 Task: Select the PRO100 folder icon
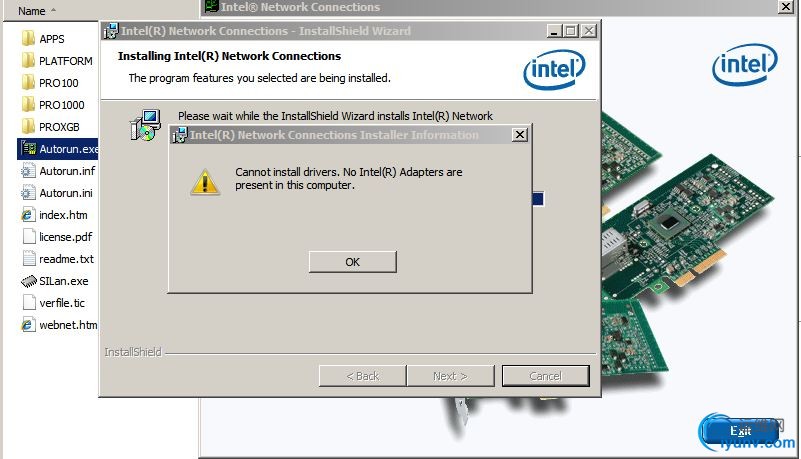pyautogui.click(x=28, y=83)
